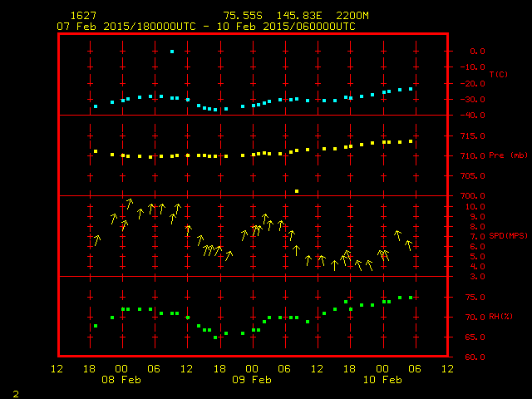The image size is (532, 399).
Task: Click the T(C) temperature axis label
Action: (499, 75)
